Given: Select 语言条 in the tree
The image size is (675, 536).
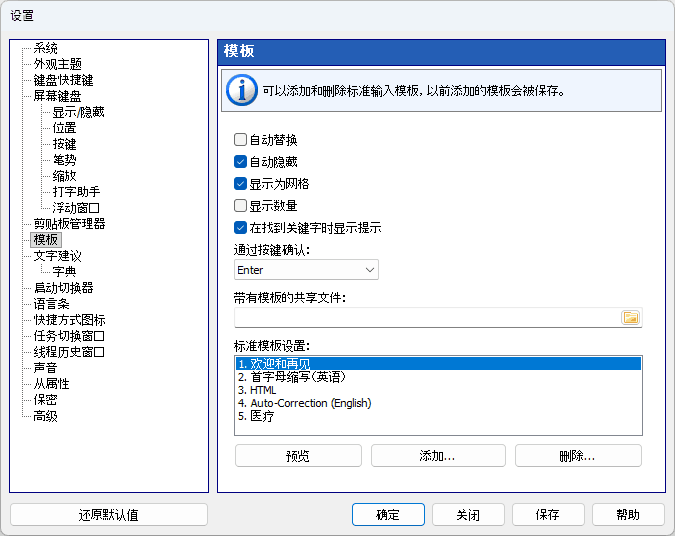Looking at the screenshot, I should (x=51, y=304).
